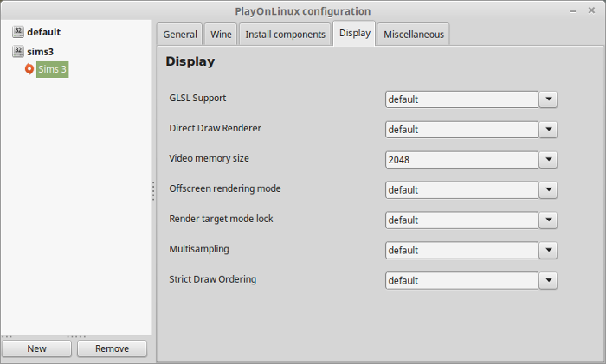Expand the Direct Draw Renderer dropdown

coord(547,130)
